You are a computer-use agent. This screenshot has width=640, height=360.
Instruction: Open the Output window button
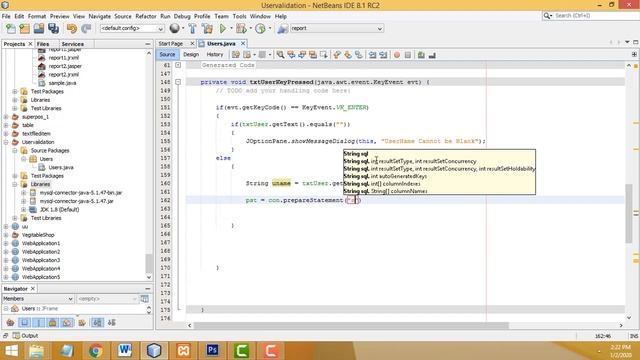[x=25, y=336]
